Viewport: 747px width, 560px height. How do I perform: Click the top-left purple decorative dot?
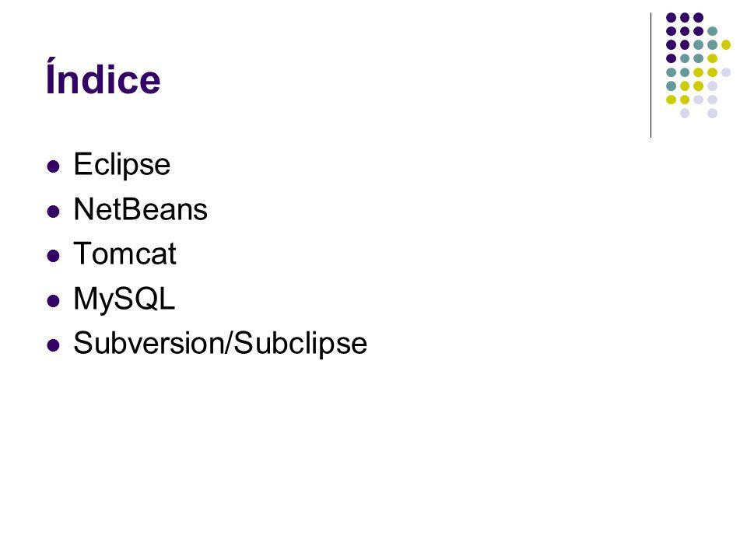pyautogui.click(x=671, y=18)
